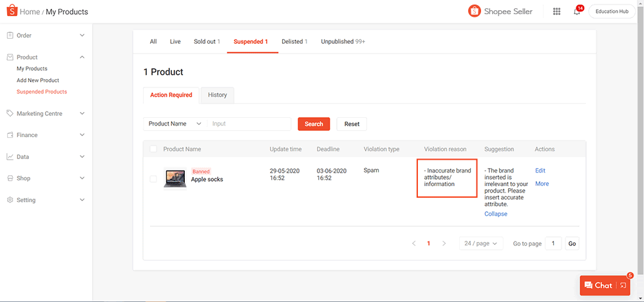Image resolution: width=644 pixels, height=302 pixels.
Task: Click the Banned label on the product
Action: pos(201,171)
